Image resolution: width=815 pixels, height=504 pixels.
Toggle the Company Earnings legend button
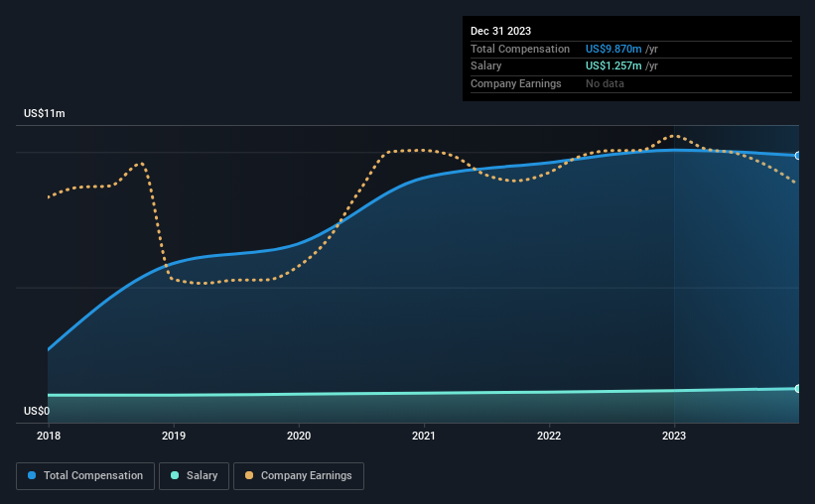coord(299,476)
